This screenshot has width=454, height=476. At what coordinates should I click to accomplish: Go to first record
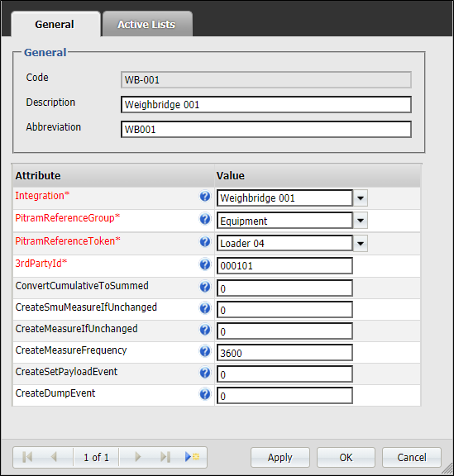(x=27, y=457)
